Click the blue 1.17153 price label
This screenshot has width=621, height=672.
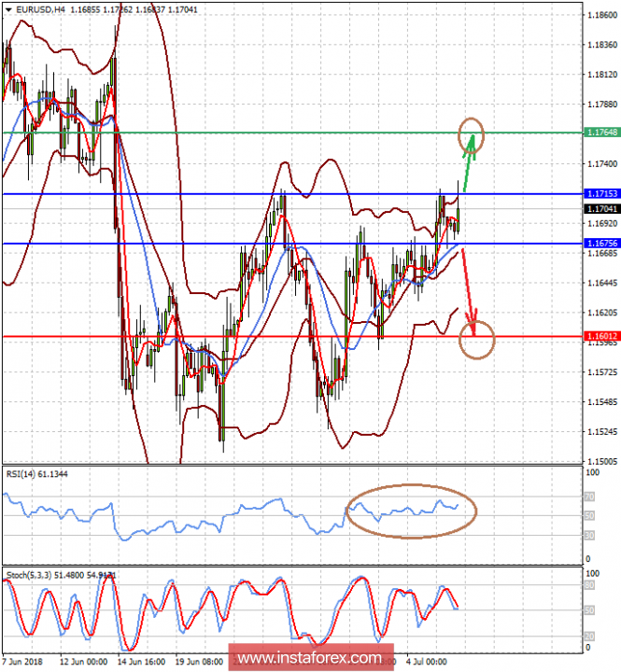(602, 193)
